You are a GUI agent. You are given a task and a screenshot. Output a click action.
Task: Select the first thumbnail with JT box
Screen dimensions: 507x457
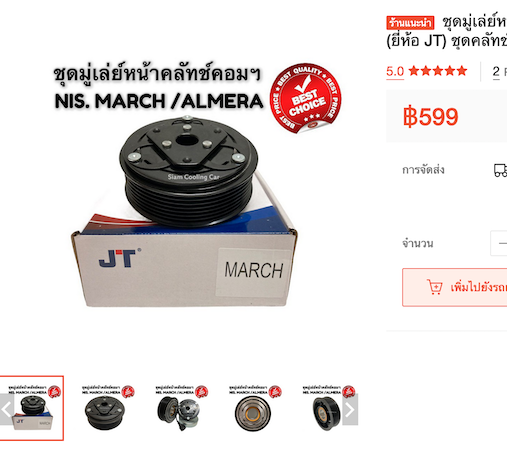click(32, 408)
